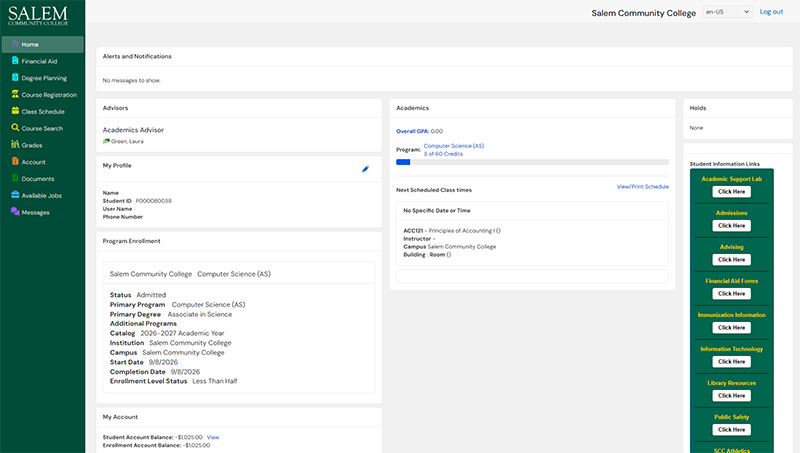Click the Account sidebar icon
The width and height of the screenshot is (800, 453).
[x=15, y=162]
